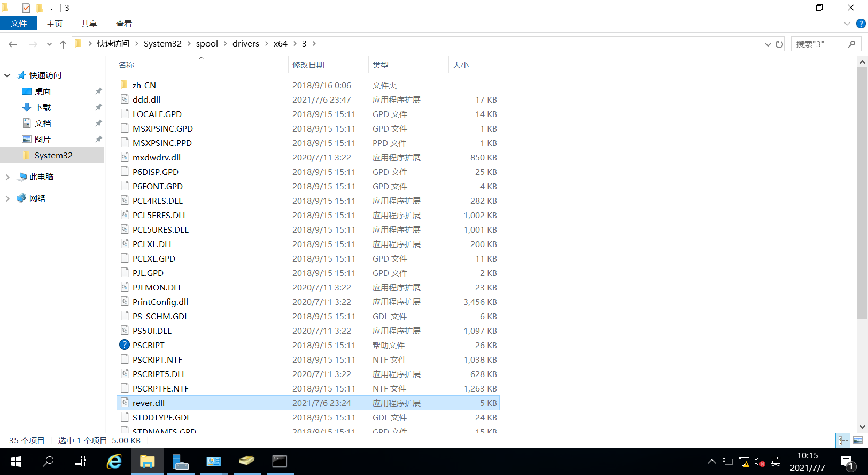The width and height of the screenshot is (868, 475).
Task: Open the dropdown arrow after x64 in breadcrumb
Action: coord(295,44)
